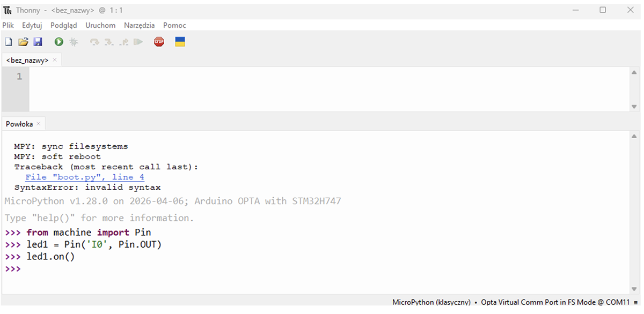Open the boot.py line 4 traceback link
The image size is (644, 314).
pyautogui.click(x=85, y=177)
